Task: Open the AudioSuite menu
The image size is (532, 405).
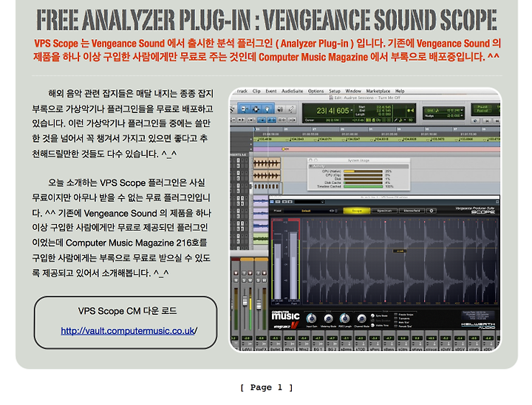Action: (x=292, y=91)
